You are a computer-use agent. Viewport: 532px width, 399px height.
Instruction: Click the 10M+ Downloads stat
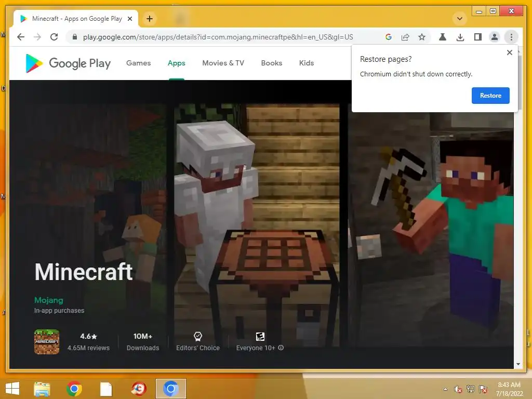coord(143,342)
